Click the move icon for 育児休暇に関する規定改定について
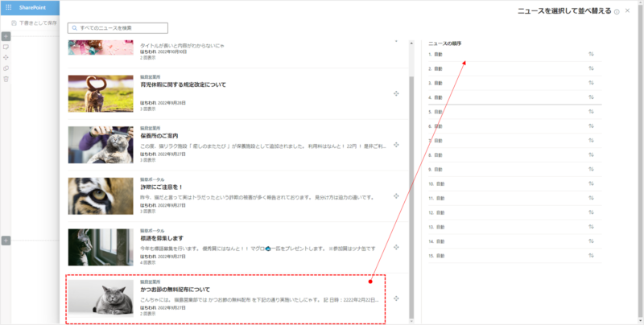644x325 pixels. tap(397, 93)
